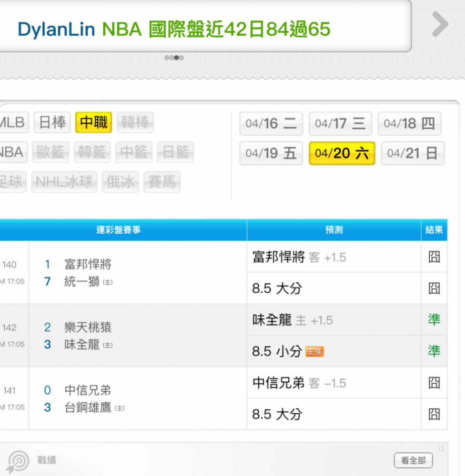The image size is (465, 476).
Task: Click the 結果 column header
Action: point(434,230)
